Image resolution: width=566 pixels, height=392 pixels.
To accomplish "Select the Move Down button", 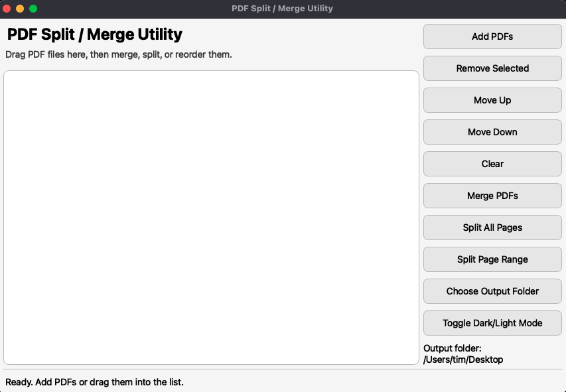I will [492, 132].
